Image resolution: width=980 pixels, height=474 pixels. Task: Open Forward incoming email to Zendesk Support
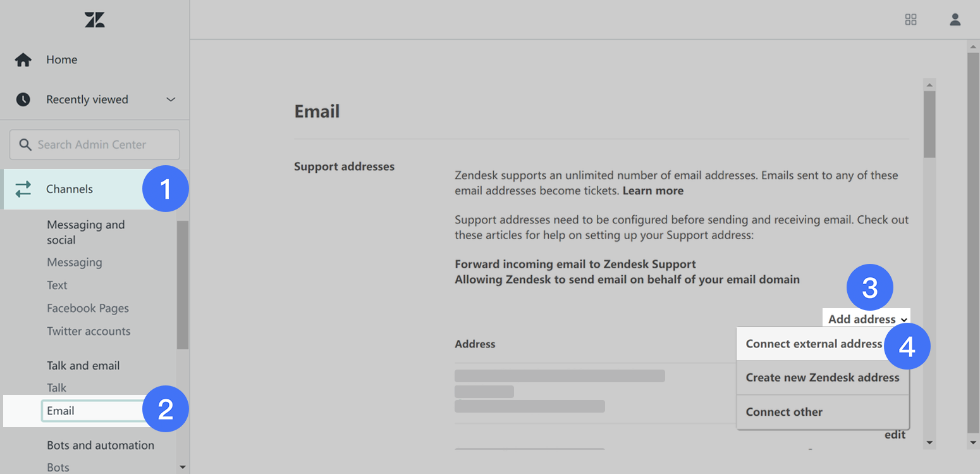[575, 264]
